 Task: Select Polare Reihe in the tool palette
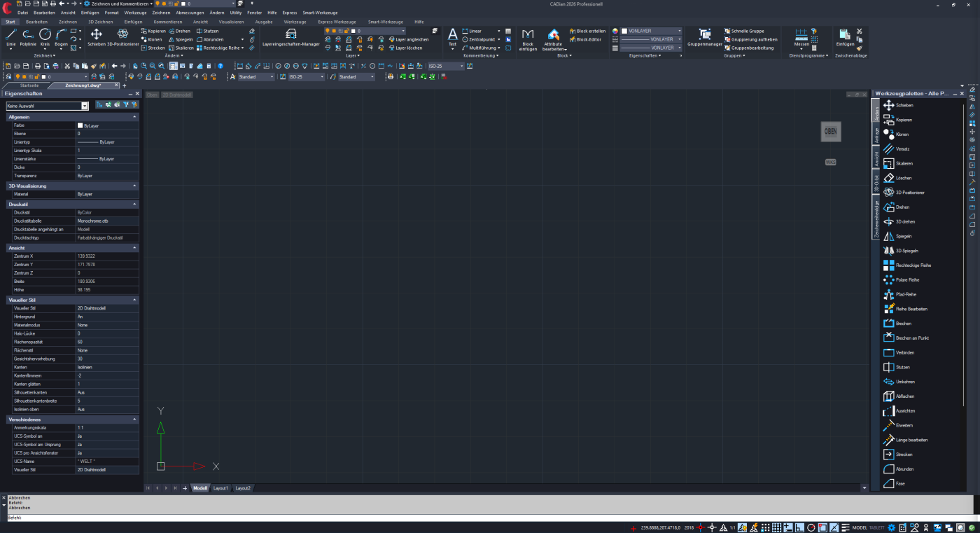pyautogui.click(x=906, y=279)
